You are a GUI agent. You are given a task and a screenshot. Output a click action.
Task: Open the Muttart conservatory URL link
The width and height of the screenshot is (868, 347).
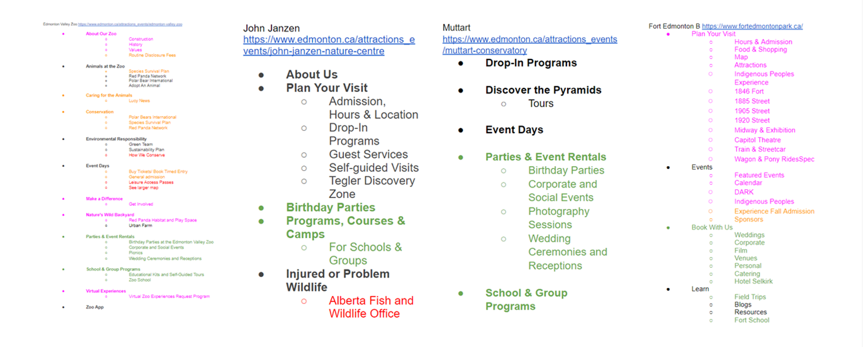coord(530,45)
